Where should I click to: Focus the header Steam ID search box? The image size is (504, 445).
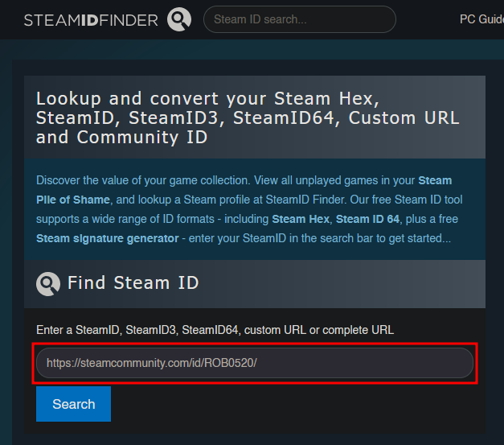(300, 19)
